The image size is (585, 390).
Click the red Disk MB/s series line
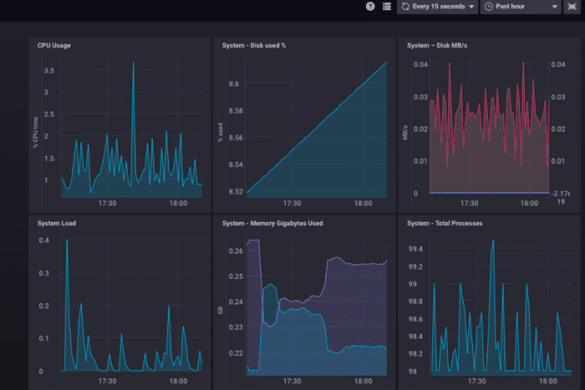(x=450, y=66)
